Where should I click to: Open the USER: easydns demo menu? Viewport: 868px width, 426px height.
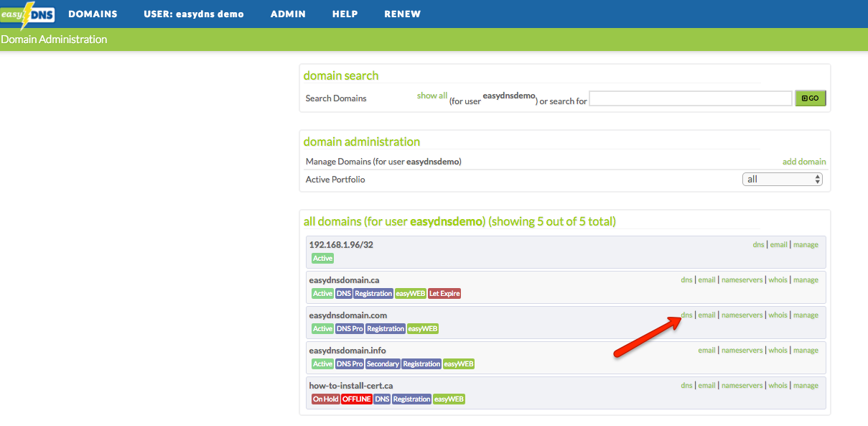point(194,14)
